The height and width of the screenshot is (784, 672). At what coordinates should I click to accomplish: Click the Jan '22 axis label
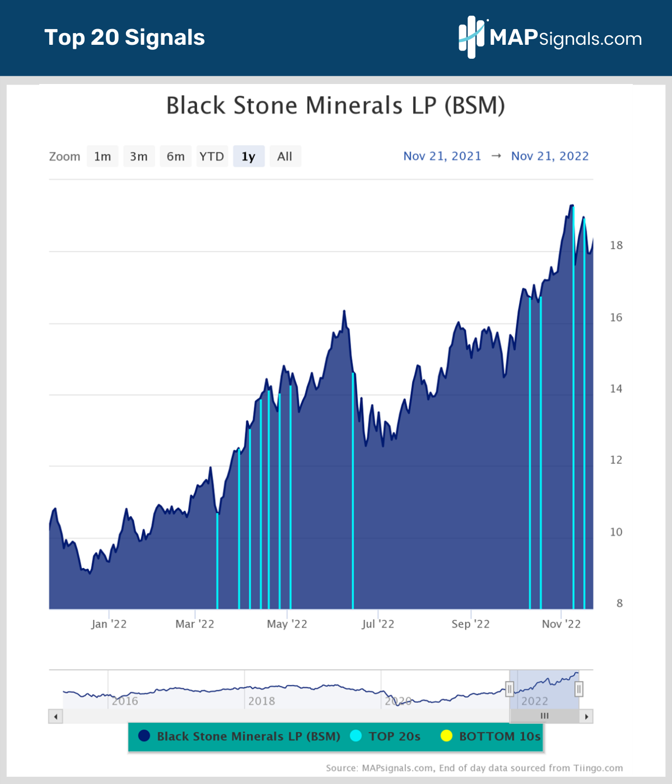click(x=109, y=624)
